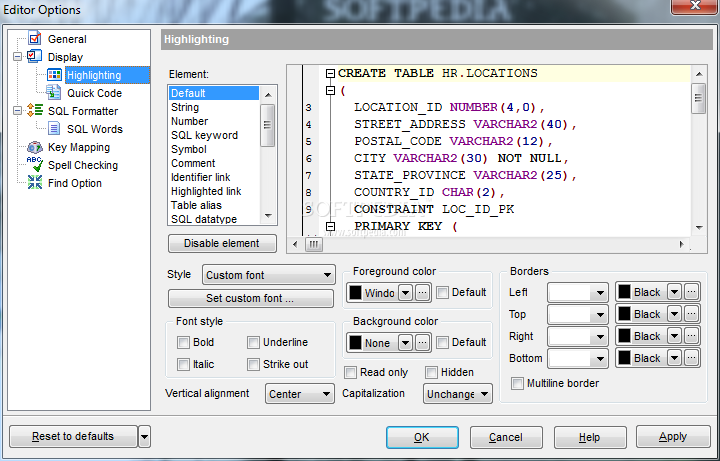Click the OK button
This screenshot has width=720, height=461.
422,437
